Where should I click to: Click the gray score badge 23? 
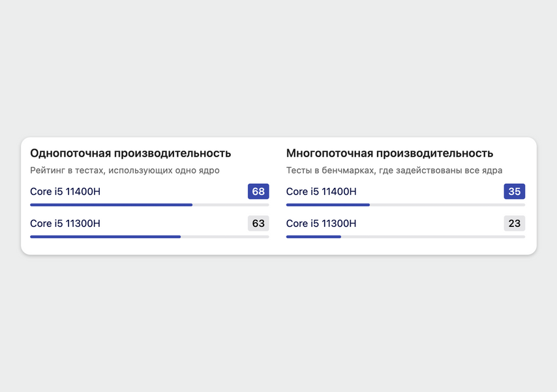click(x=515, y=224)
